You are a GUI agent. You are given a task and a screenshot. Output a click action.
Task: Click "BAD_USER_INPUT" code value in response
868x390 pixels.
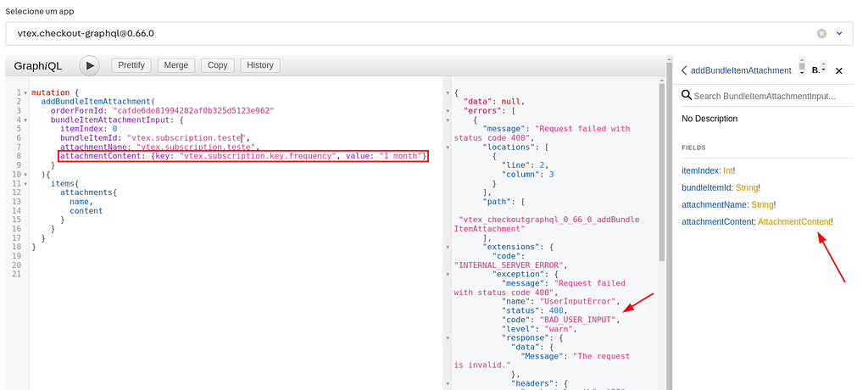click(576, 320)
